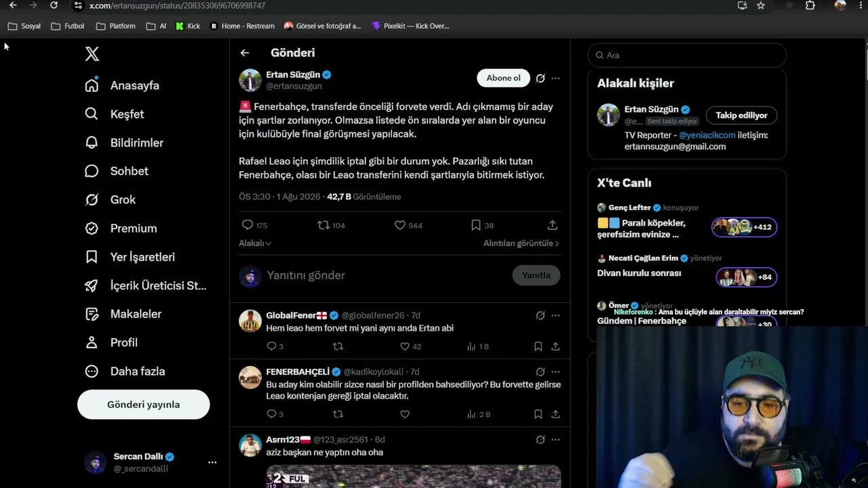The image size is (868, 488).
Task: Bookmark this page with the star icon
Action: click(x=761, y=5)
